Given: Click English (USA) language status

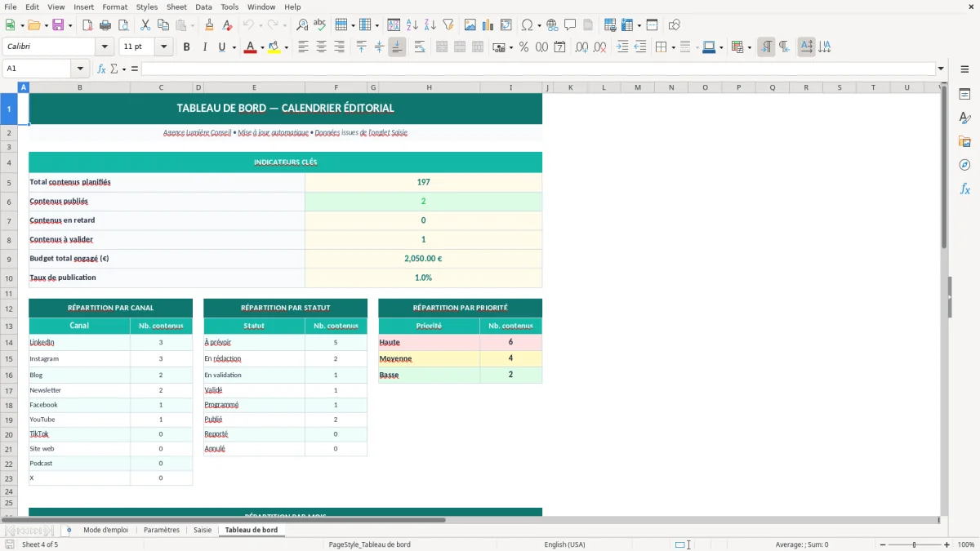Looking at the screenshot, I should [x=565, y=544].
